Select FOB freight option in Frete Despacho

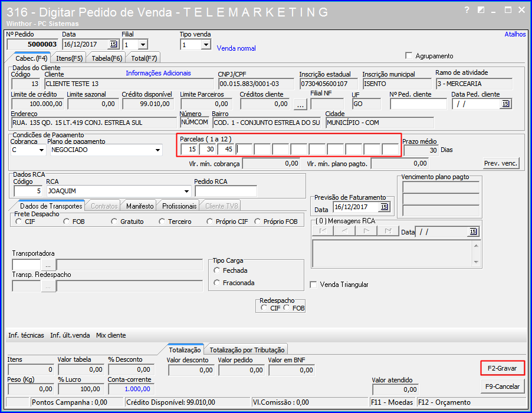point(67,222)
